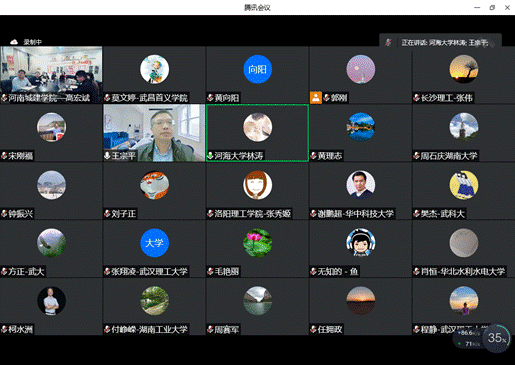Click active microphone icon beside 王宗平
The height and width of the screenshot is (365, 515).
coord(107,156)
